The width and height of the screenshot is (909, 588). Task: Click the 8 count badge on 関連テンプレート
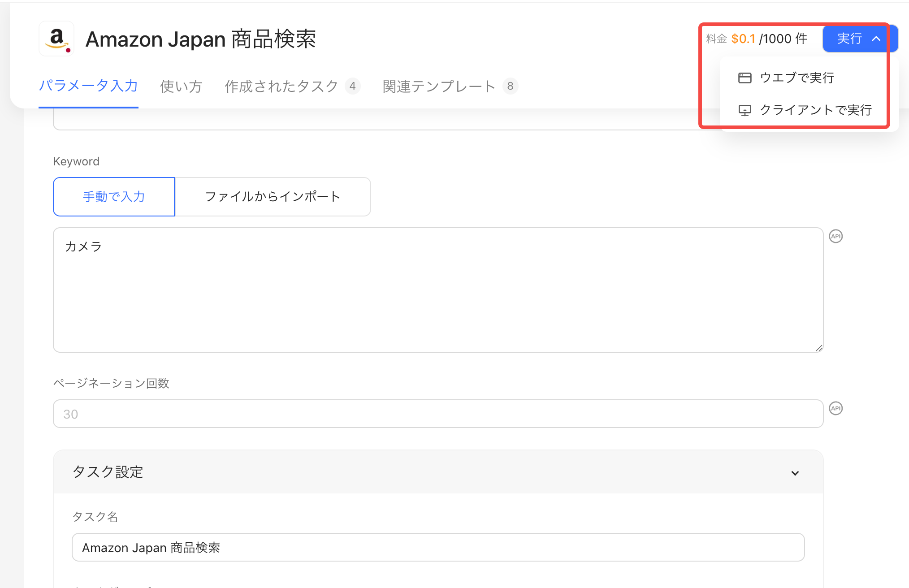[510, 86]
